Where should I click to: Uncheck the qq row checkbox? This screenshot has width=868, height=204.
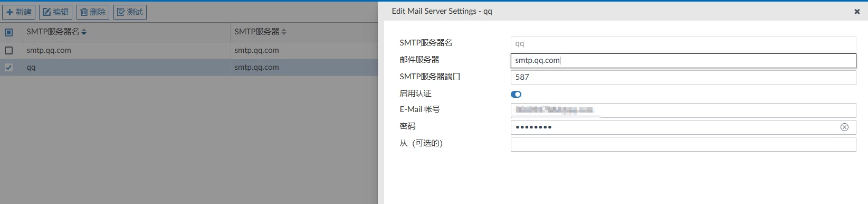pos(9,67)
